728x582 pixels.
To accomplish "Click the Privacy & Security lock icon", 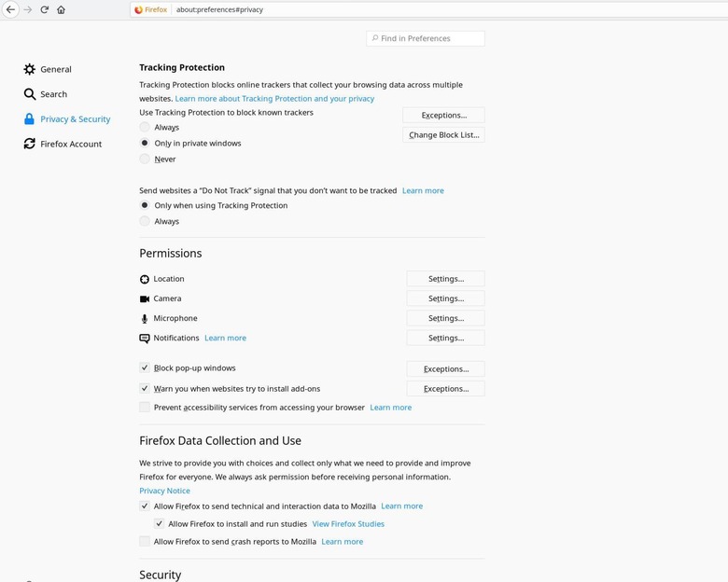I will [x=30, y=119].
